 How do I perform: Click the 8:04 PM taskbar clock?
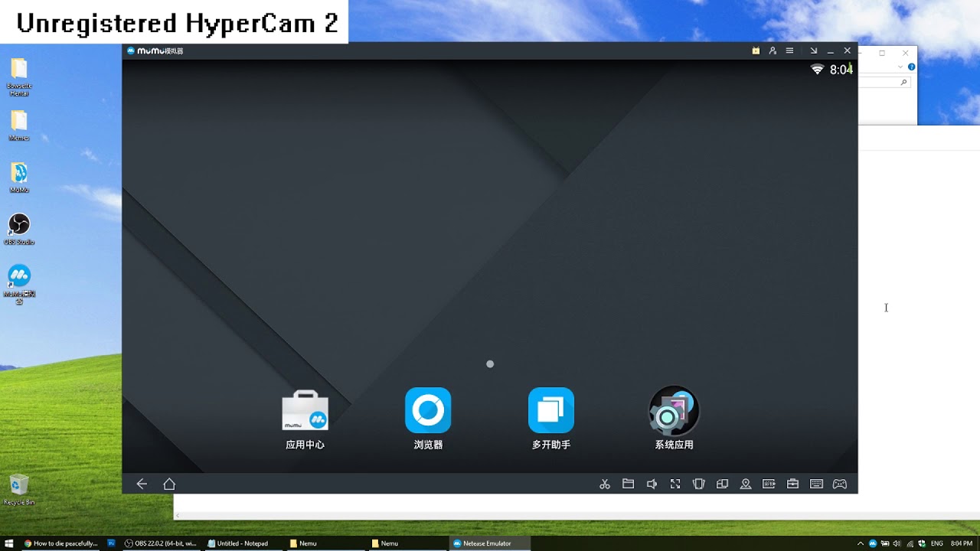962,543
